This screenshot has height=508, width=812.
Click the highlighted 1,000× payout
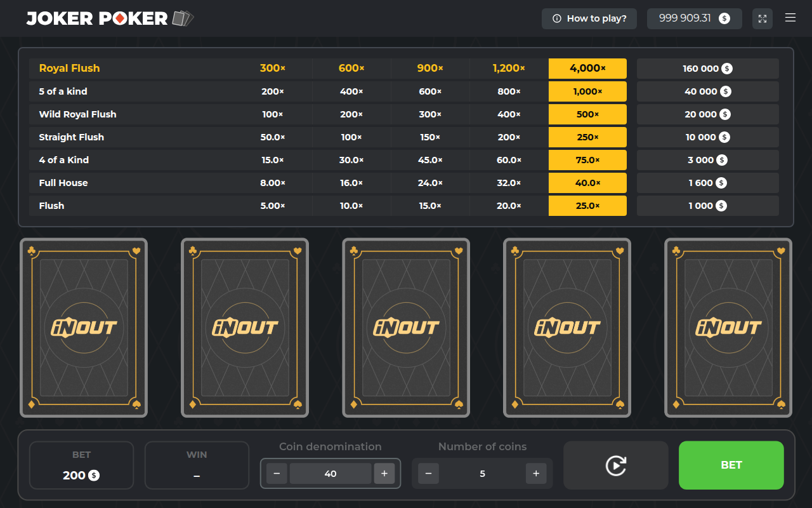(x=587, y=91)
